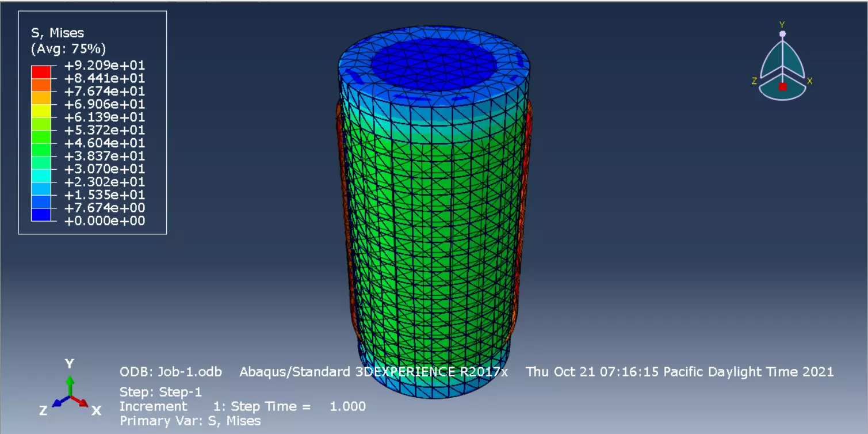Pick the red legend swatch at top
Viewport: 868px width, 434px height.
41,72
